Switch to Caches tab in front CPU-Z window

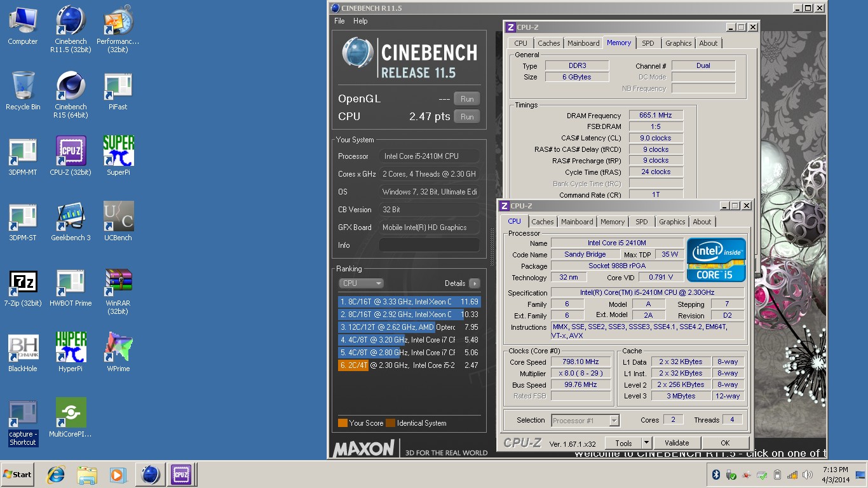(543, 222)
